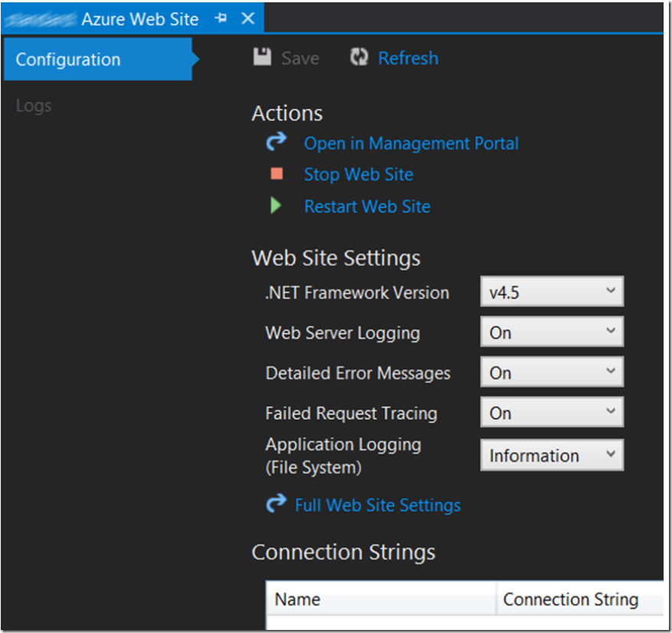The height and width of the screenshot is (633, 672).
Task: Click the Actions heading
Action: 287,113
